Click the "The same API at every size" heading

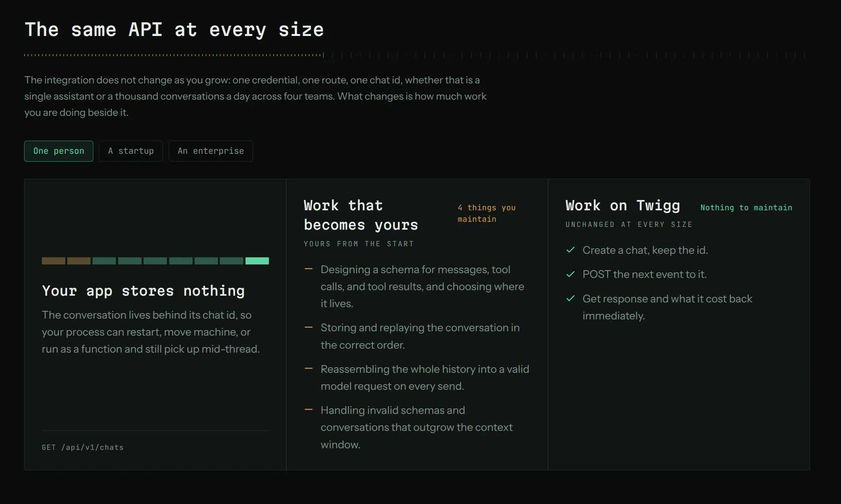pos(174,30)
